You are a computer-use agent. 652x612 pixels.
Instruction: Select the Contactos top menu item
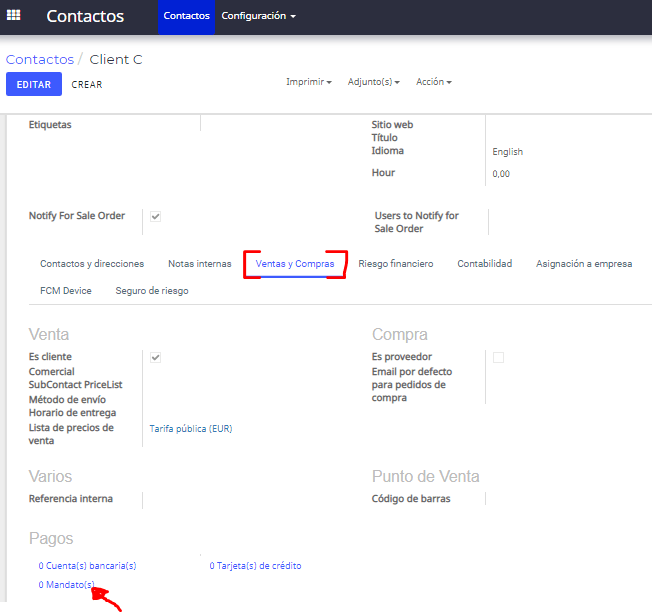186,16
